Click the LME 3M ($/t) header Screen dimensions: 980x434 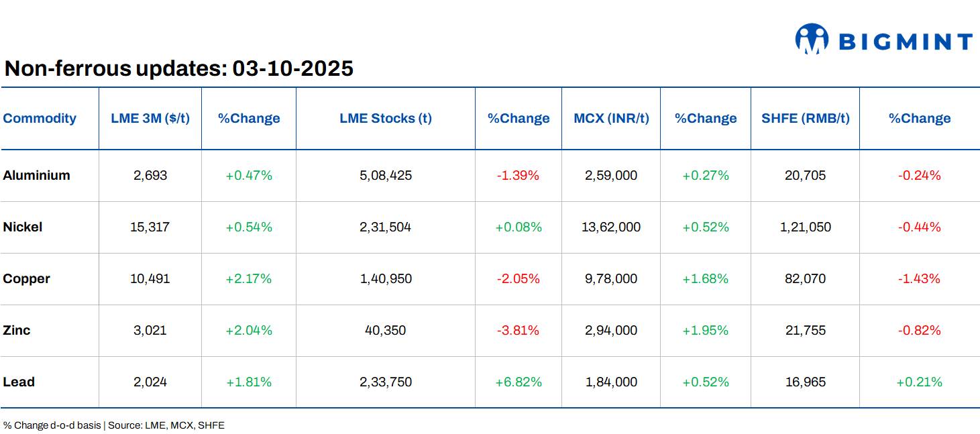150,118
